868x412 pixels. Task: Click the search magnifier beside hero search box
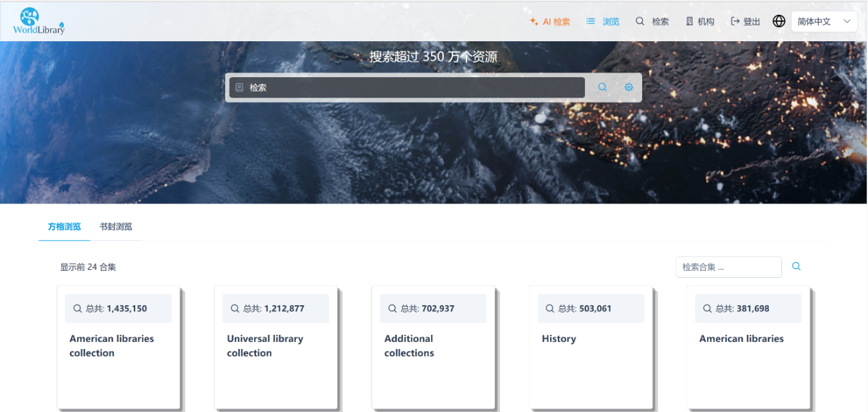602,87
